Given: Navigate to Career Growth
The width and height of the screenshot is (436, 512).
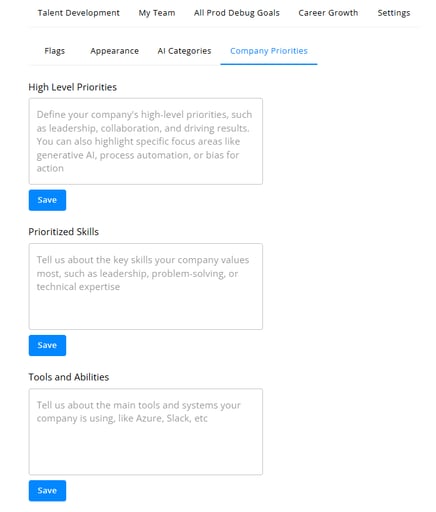Looking at the screenshot, I should (328, 13).
